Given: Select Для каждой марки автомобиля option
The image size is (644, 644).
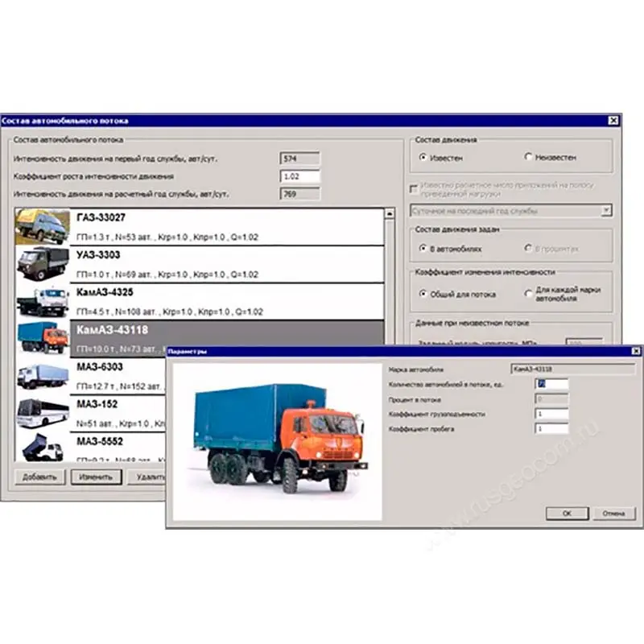Looking at the screenshot, I should [529, 294].
